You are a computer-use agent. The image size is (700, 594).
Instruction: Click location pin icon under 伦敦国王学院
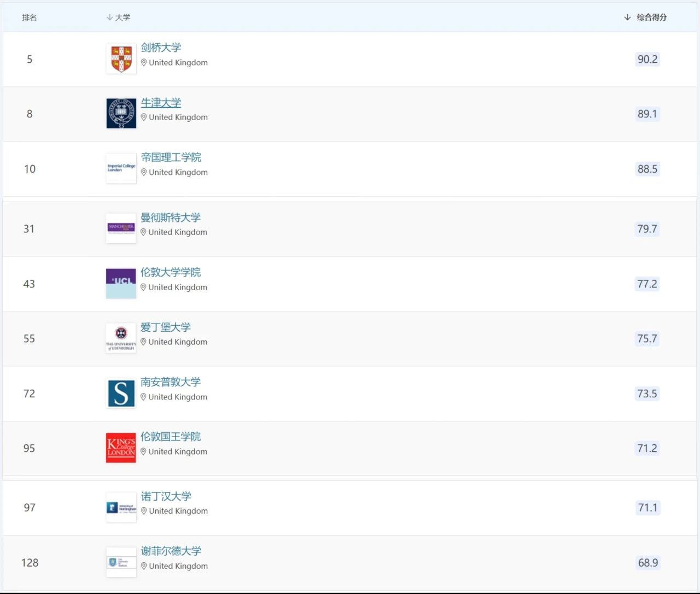click(143, 452)
